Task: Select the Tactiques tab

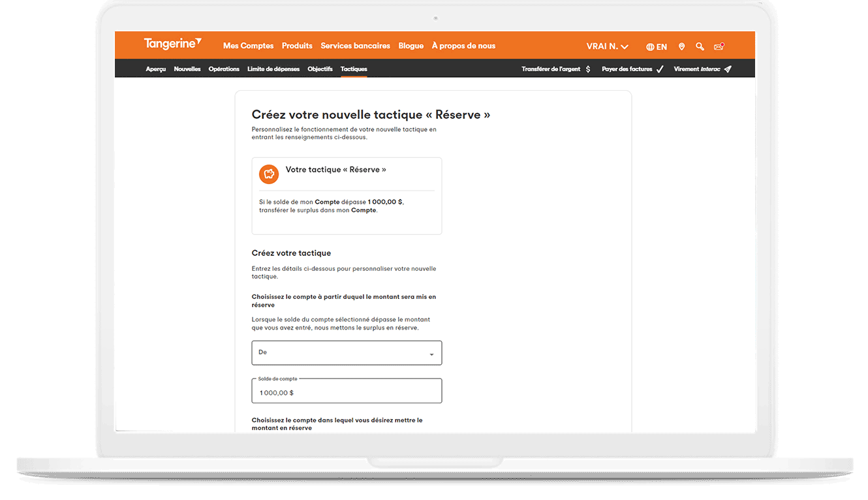Action: click(354, 69)
